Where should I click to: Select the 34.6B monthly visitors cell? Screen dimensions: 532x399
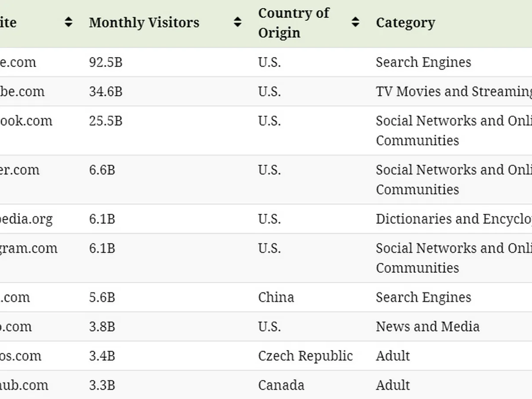[106, 91]
